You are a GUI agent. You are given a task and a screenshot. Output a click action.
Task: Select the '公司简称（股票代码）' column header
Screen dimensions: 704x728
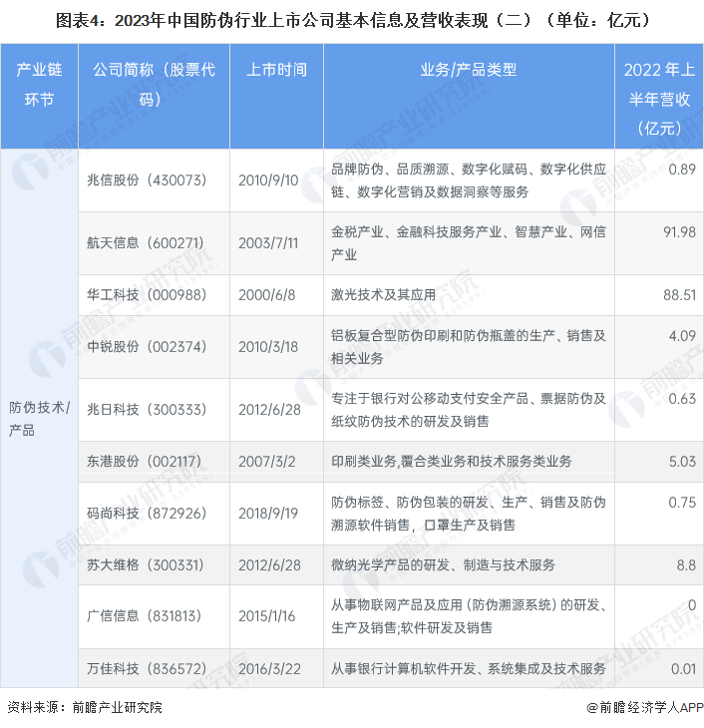tap(155, 96)
